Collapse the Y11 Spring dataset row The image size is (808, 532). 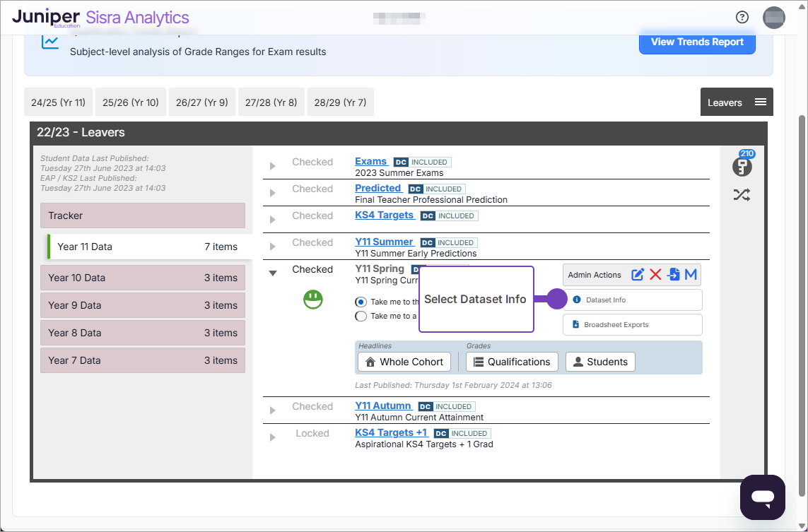(x=273, y=273)
